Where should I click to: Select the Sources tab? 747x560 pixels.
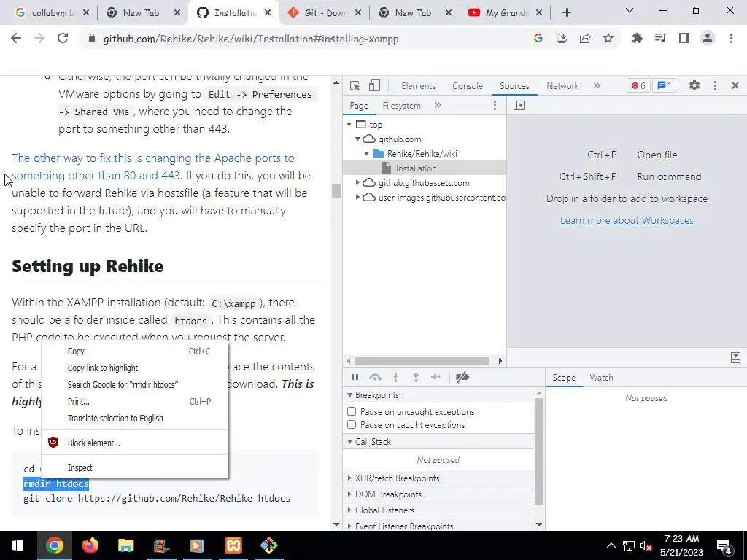pyautogui.click(x=514, y=86)
